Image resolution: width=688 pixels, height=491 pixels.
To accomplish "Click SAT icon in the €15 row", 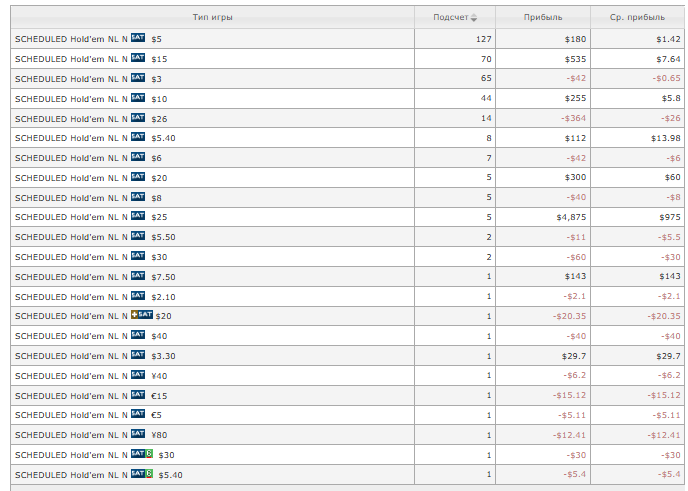I will [138, 394].
